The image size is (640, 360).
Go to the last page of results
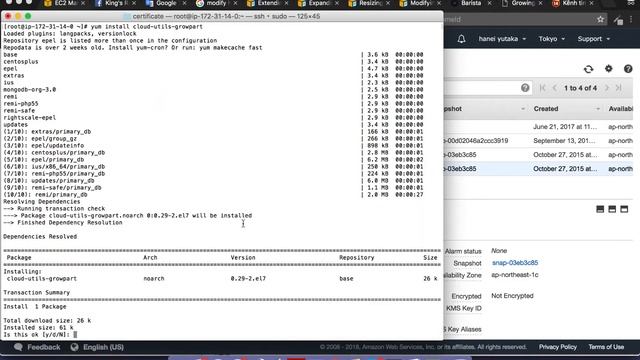coord(618,88)
